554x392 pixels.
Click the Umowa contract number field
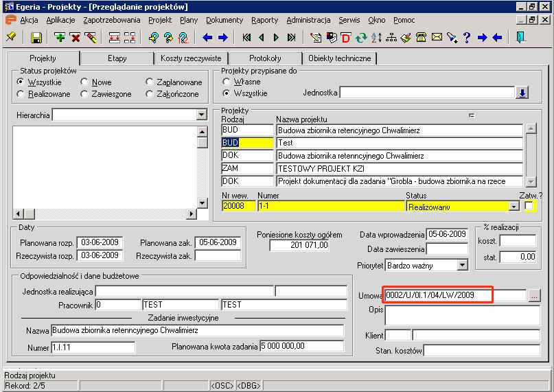click(455, 295)
